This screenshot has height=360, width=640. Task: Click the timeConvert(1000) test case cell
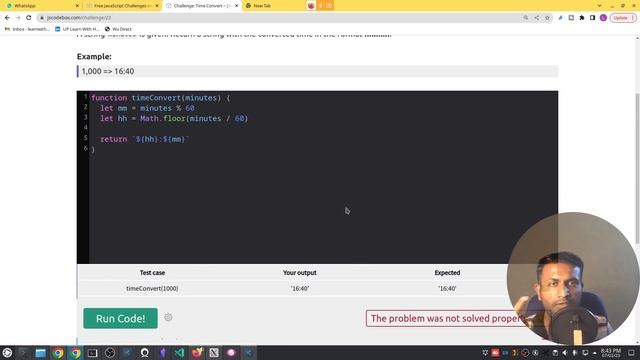point(152,288)
